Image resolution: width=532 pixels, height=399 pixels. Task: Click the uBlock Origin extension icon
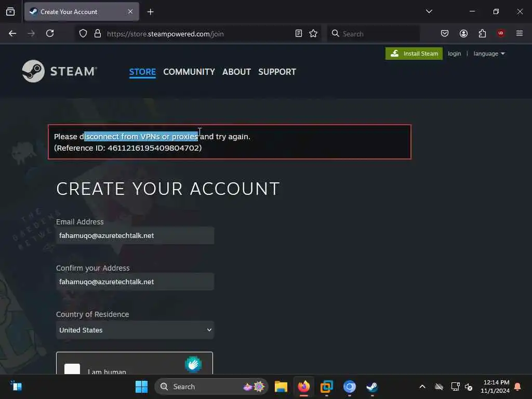tap(501, 33)
